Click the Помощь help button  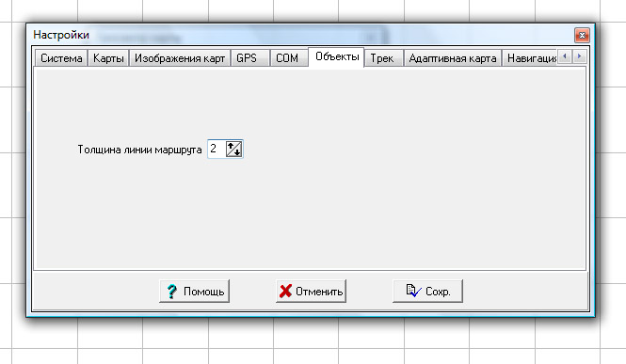(194, 291)
